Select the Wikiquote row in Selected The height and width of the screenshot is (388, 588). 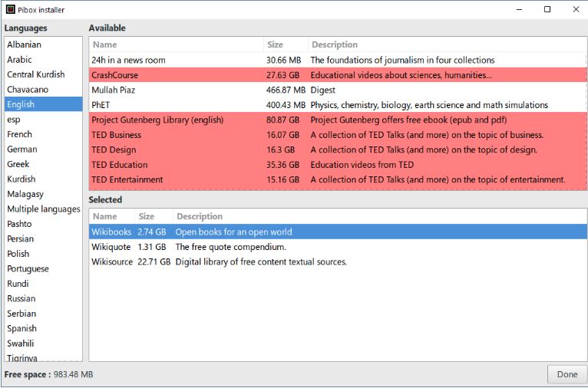coord(338,247)
